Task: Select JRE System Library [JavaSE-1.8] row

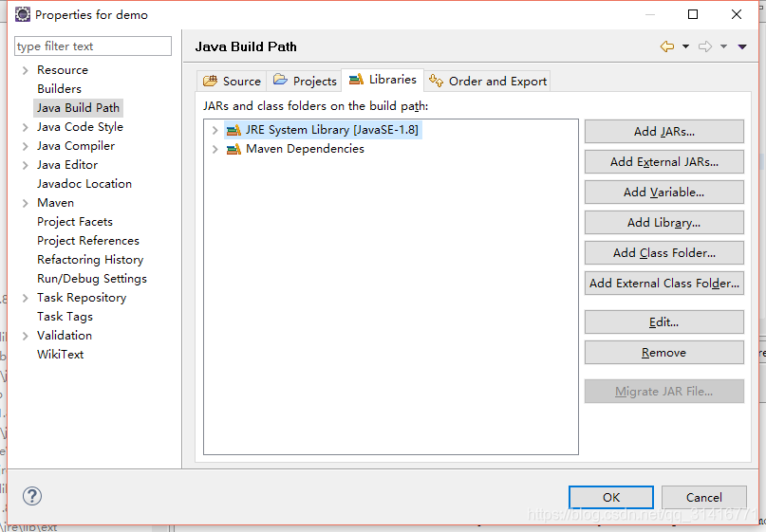Action: 323,130
